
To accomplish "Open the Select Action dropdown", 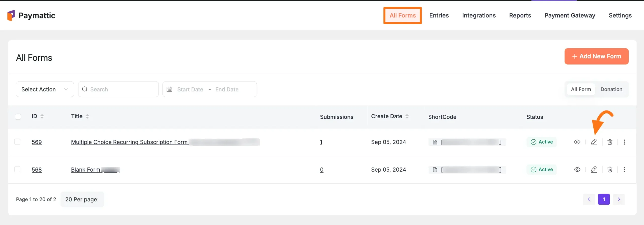I will tap(45, 89).
